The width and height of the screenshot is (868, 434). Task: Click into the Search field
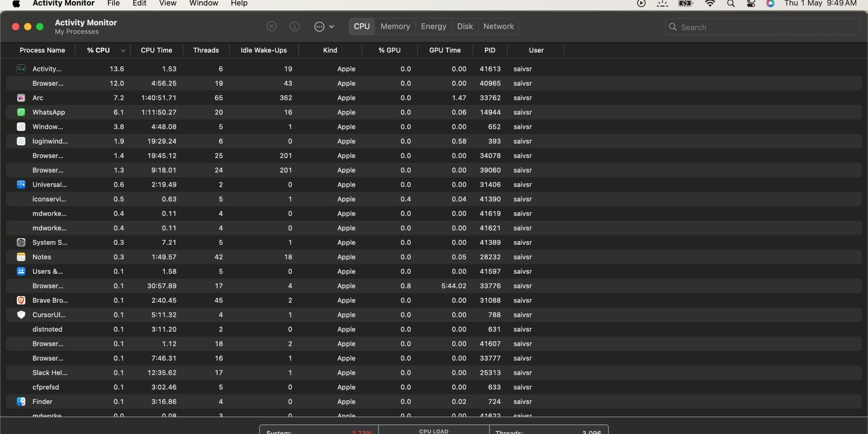pyautogui.click(x=762, y=27)
